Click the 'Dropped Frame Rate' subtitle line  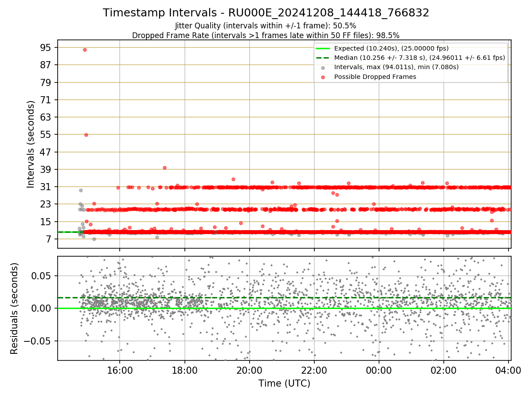click(x=266, y=35)
